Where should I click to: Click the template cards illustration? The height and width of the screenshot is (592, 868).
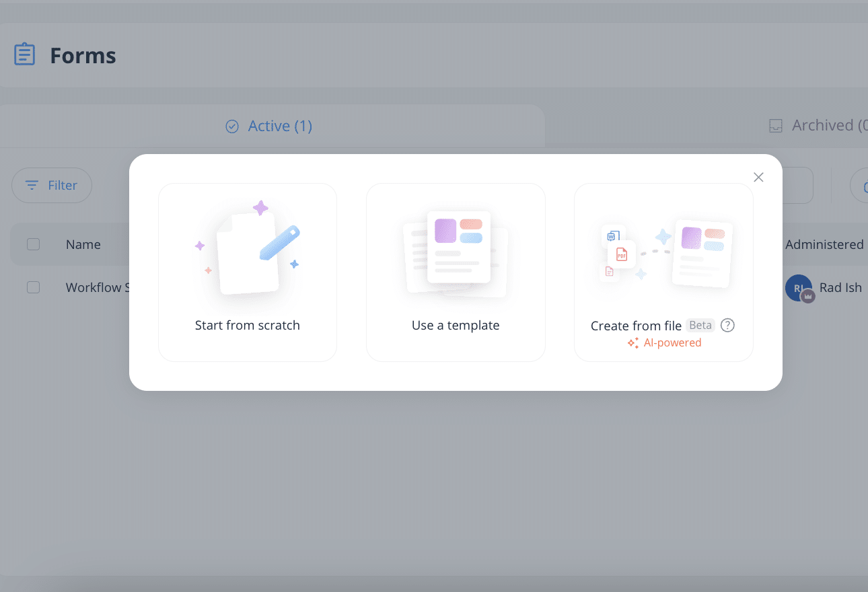(x=456, y=253)
